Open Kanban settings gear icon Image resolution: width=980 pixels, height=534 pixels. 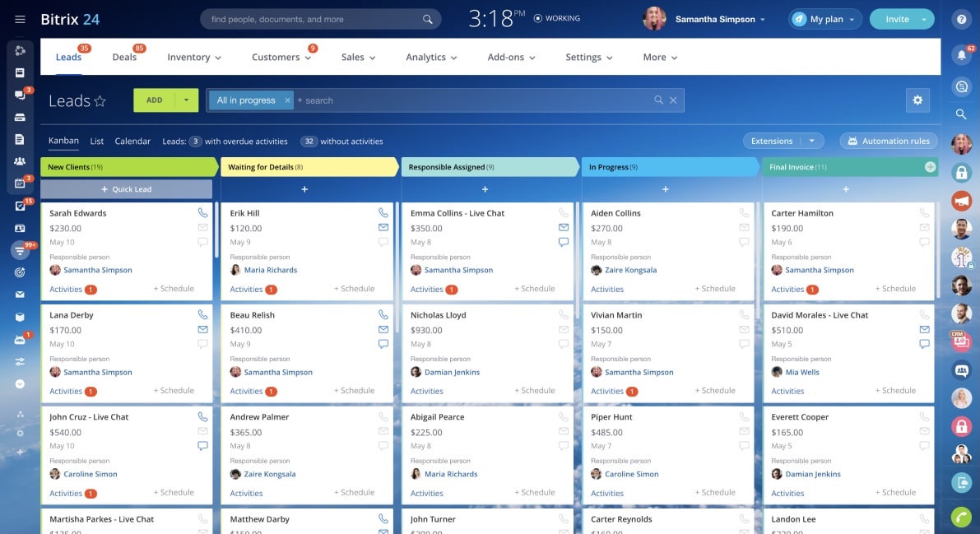pyautogui.click(x=917, y=100)
